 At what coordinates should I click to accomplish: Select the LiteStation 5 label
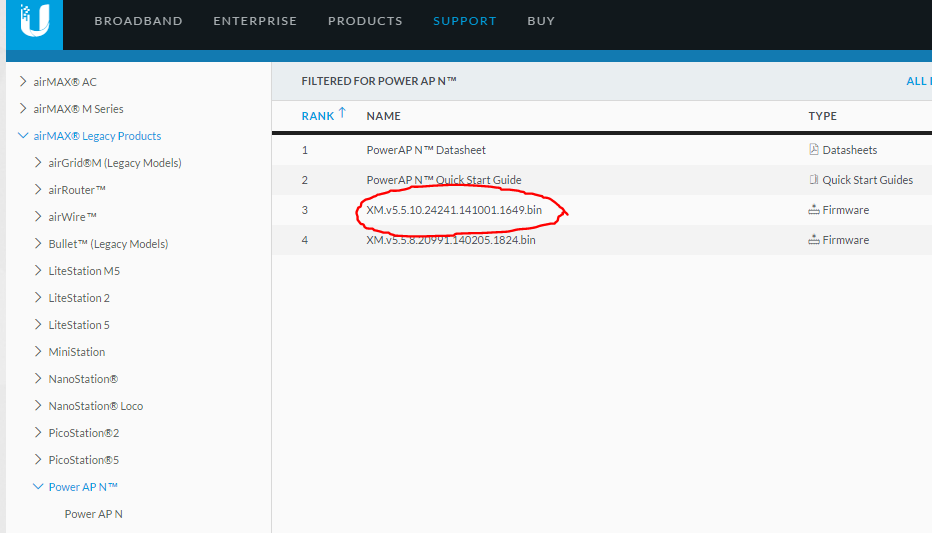click(x=79, y=325)
